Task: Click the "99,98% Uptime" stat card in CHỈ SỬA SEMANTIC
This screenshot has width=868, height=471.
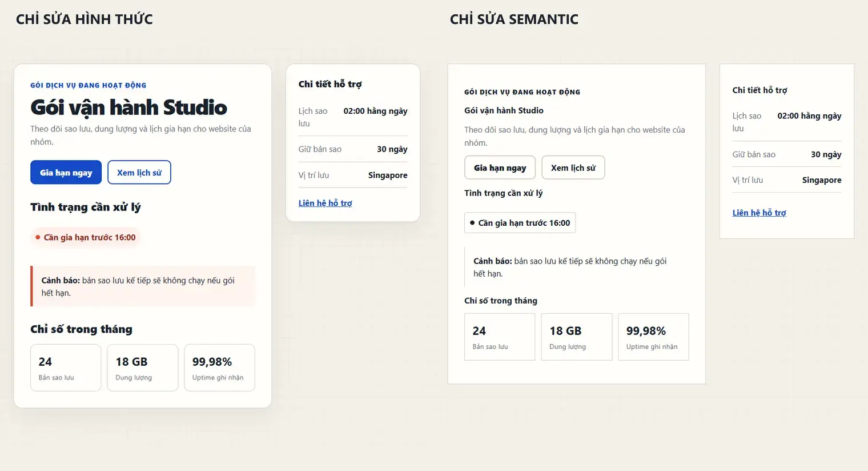Action: [x=653, y=337]
